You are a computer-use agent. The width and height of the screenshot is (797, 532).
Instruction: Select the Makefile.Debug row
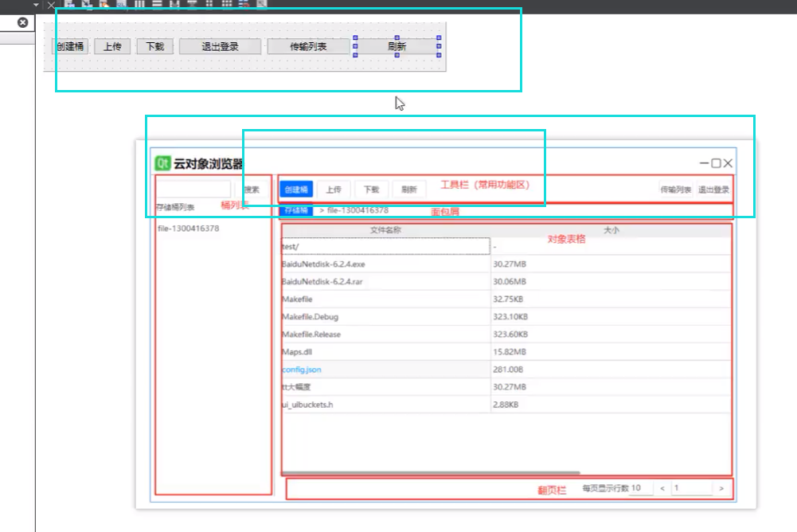[x=506, y=316]
